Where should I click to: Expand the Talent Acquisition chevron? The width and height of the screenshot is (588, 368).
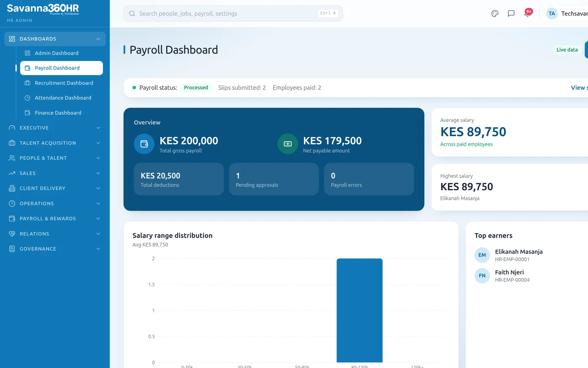98,143
